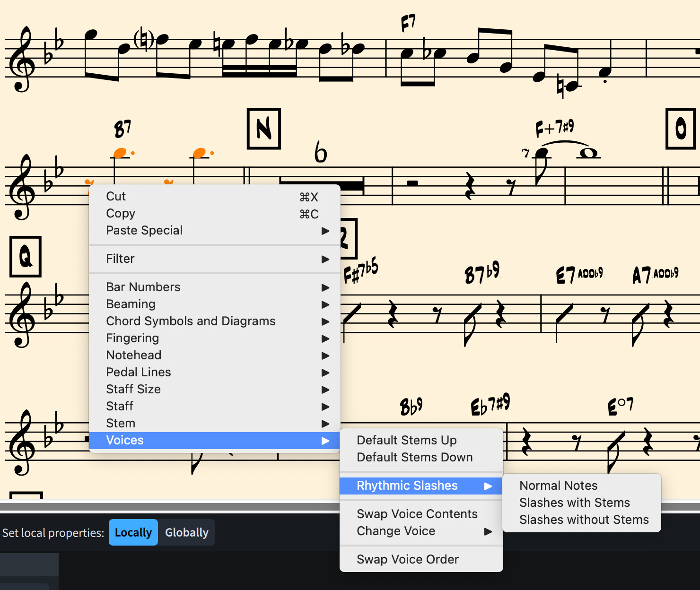Image resolution: width=700 pixels, height=590 pixels.
Task: Open the Staff Size submenu
Action: coord(133,389)
